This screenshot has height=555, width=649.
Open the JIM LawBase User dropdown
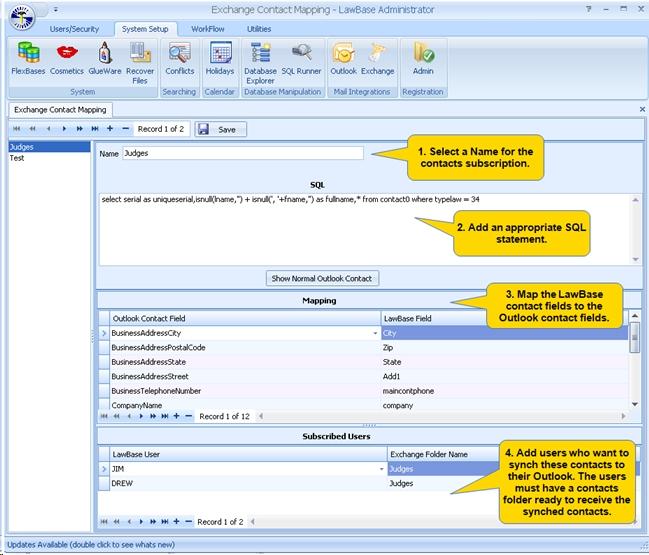(382, 469)
